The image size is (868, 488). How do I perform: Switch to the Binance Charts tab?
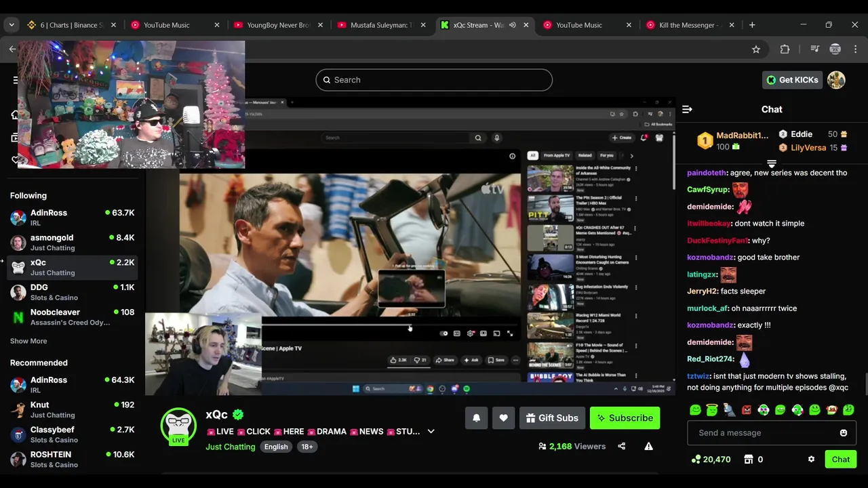coord(71,25)
